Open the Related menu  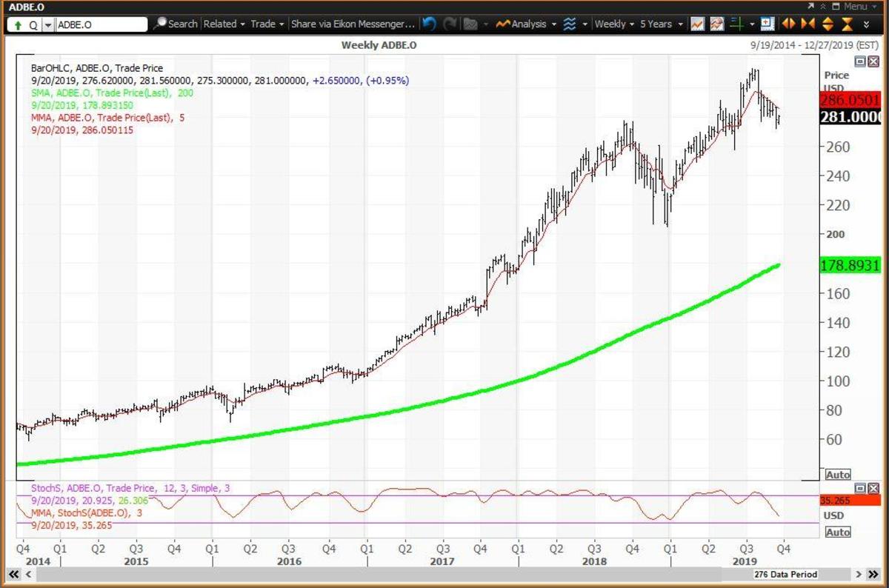tap(224, 24)
